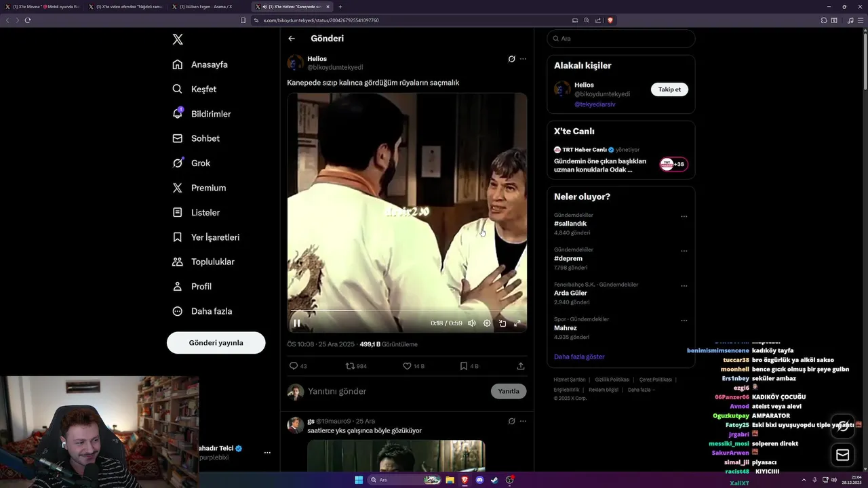Open the #sallandık trend
868x488 pixels.
[x=570, y=224]
